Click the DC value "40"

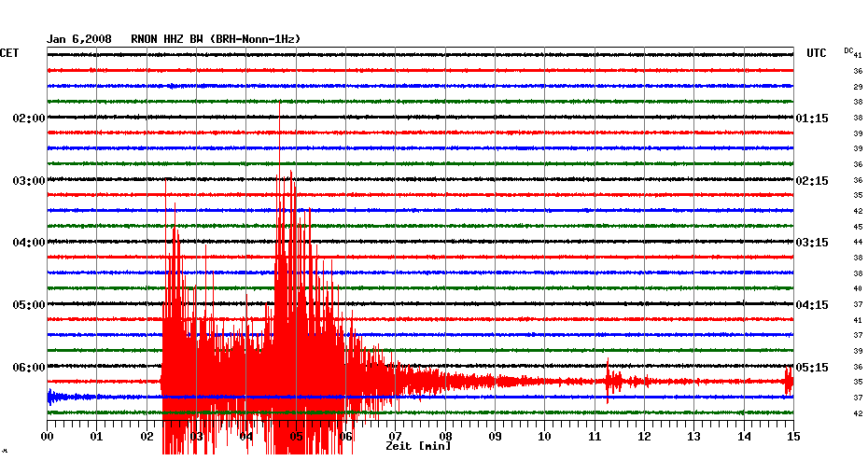[x=858, y=289]
